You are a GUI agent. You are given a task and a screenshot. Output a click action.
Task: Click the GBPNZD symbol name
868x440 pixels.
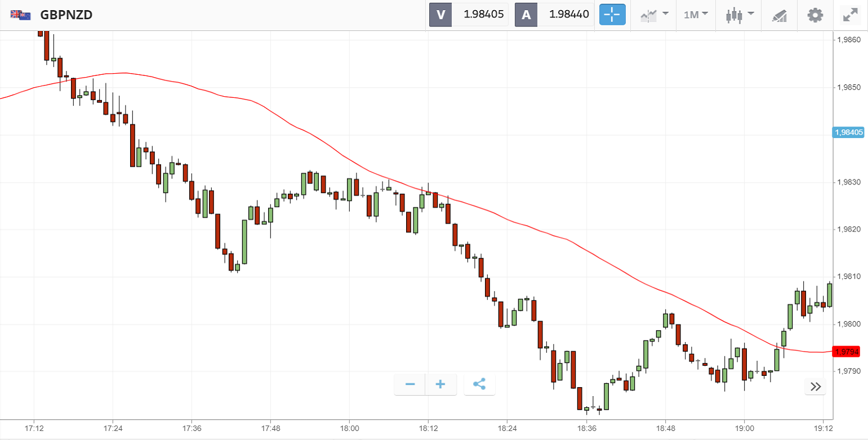pyautogui.click(x=66, y=15)
